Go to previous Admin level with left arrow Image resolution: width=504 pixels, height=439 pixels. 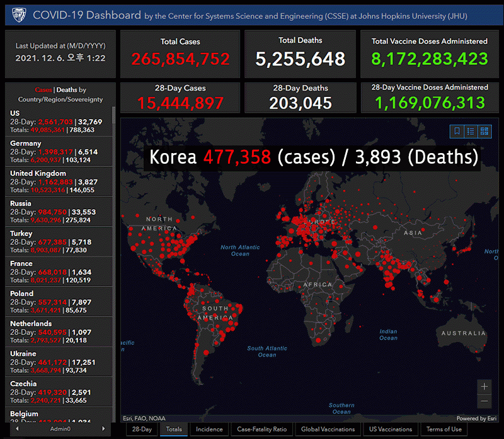coord(17,429)
